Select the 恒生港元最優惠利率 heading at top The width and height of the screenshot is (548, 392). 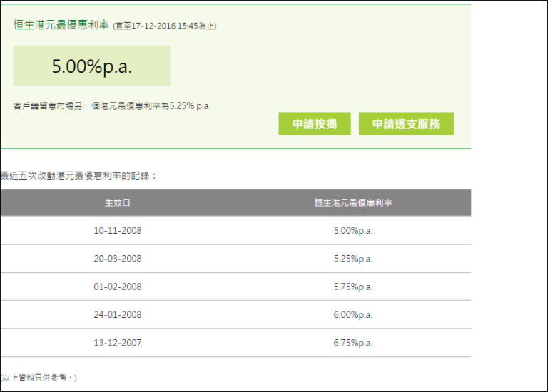(x=61, y=25)
